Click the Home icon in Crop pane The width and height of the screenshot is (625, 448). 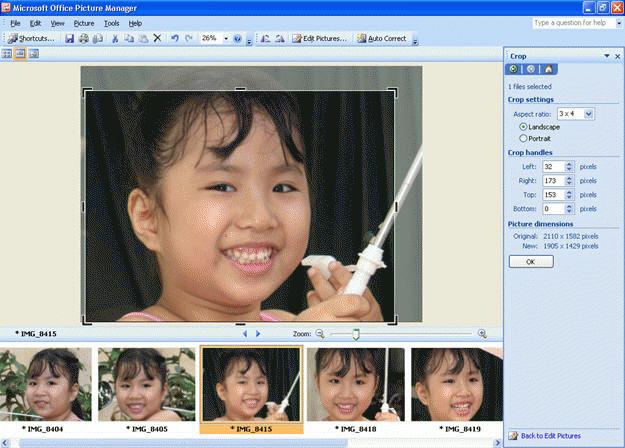[548, 69]
